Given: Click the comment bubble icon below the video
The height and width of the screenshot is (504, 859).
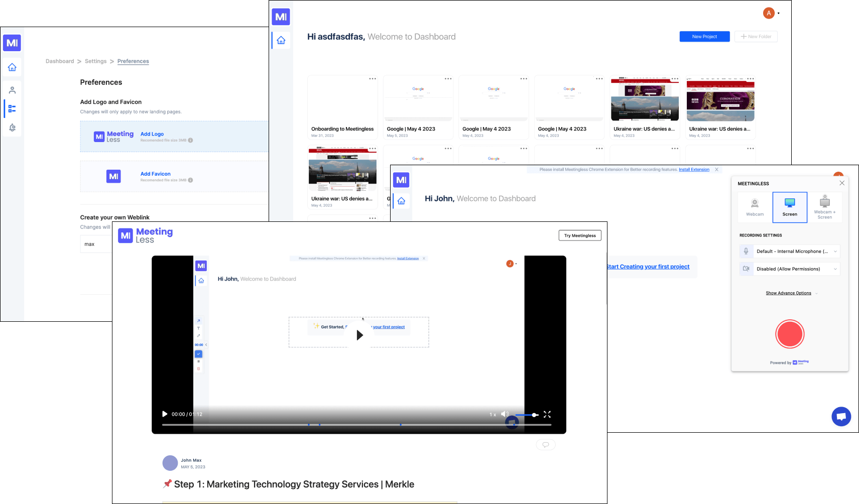Looking at the screenshot, I should (546, 444).
